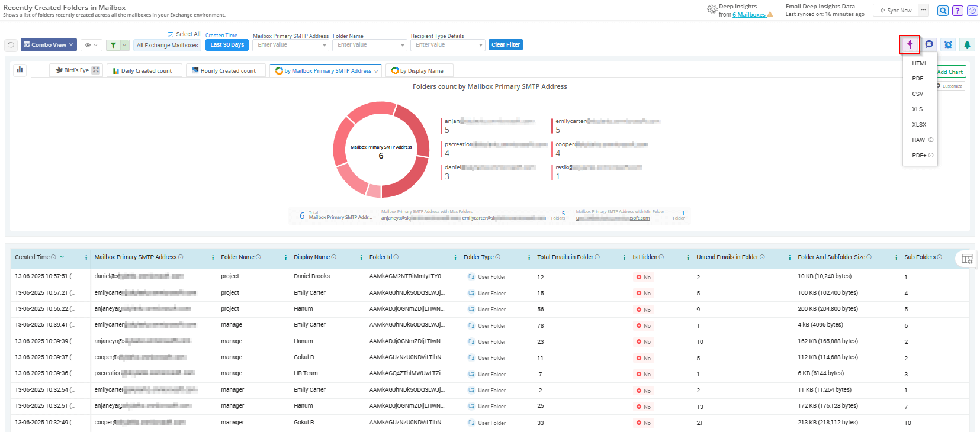Open the table column settings icon

[967, 259]
